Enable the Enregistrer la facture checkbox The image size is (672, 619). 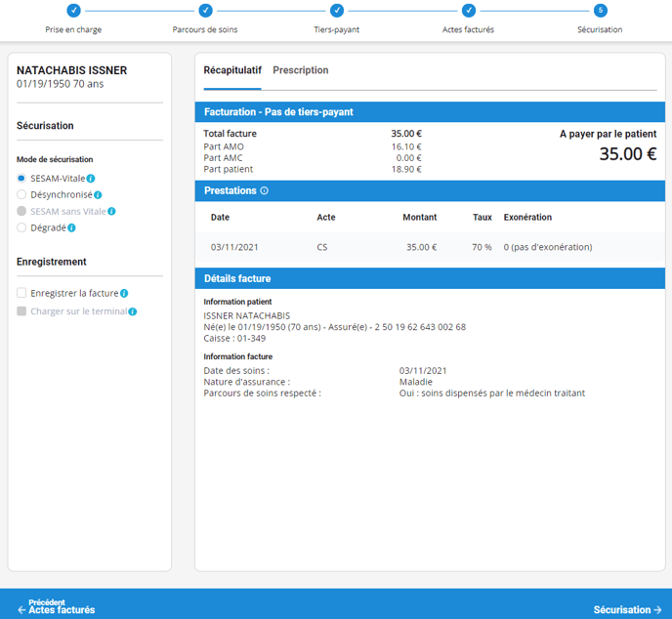[x=21, y=293]
